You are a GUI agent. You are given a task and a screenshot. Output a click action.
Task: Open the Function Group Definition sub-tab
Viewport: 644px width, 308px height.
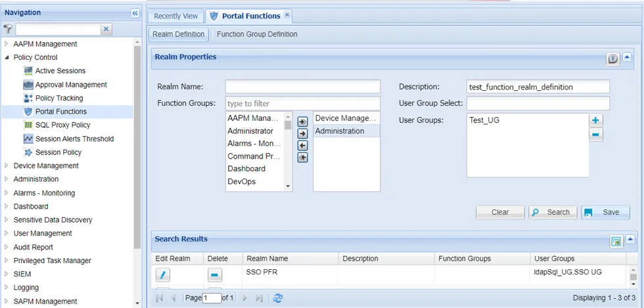(257, 34)
